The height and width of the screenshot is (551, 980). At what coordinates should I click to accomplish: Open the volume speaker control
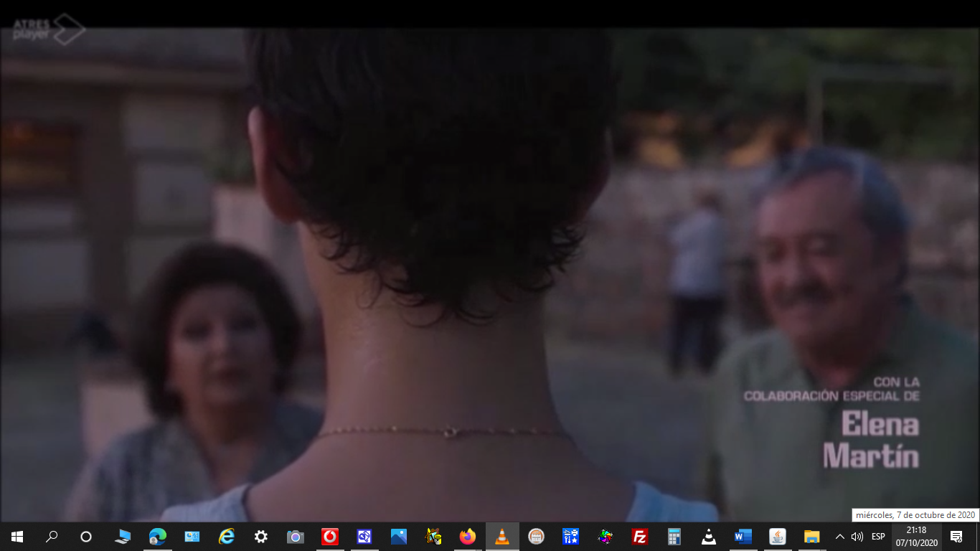click(x=857, y=537)
